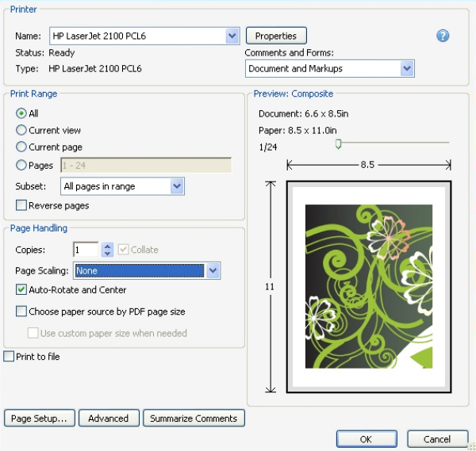Open the Comments and Forms dropdown
The image size is (476, 451).
407,68
